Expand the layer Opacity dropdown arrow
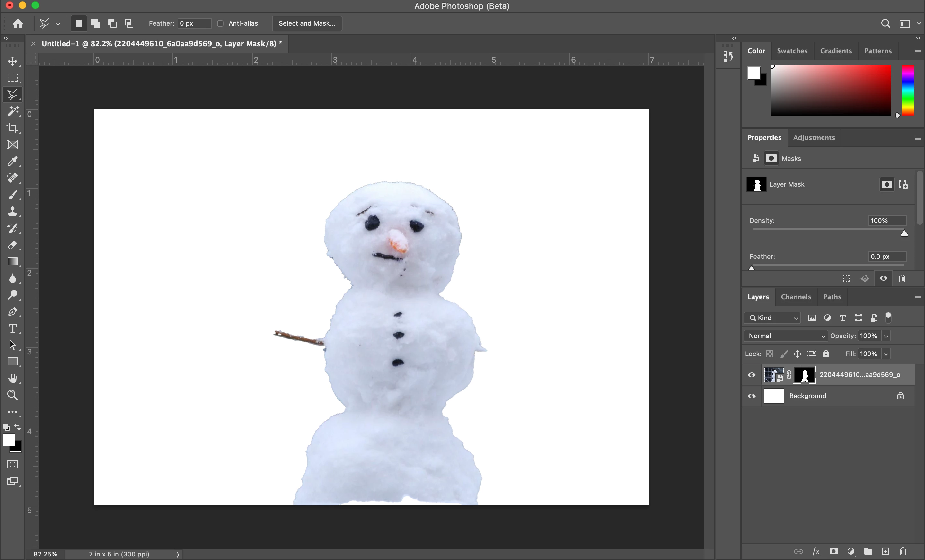925x560 pixels. [x=886, y=336]
